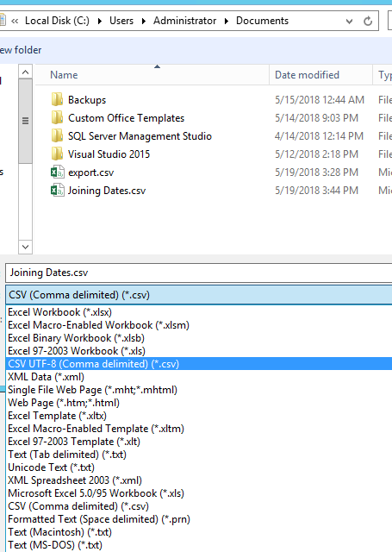The image size is (392, 552).
Task: Click the Custom Office Templates folder icon
Action: click(58, 118)
